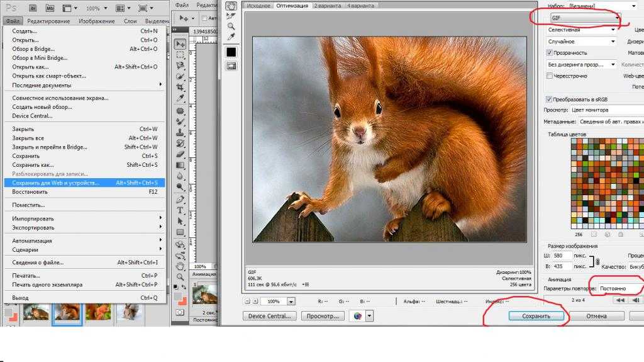Click the preview in browser icon button

[358, 316]
